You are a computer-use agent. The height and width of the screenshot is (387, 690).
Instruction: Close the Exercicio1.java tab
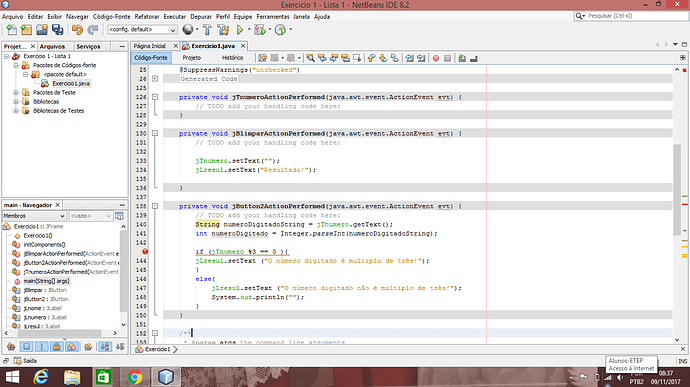tap(242, 46)
